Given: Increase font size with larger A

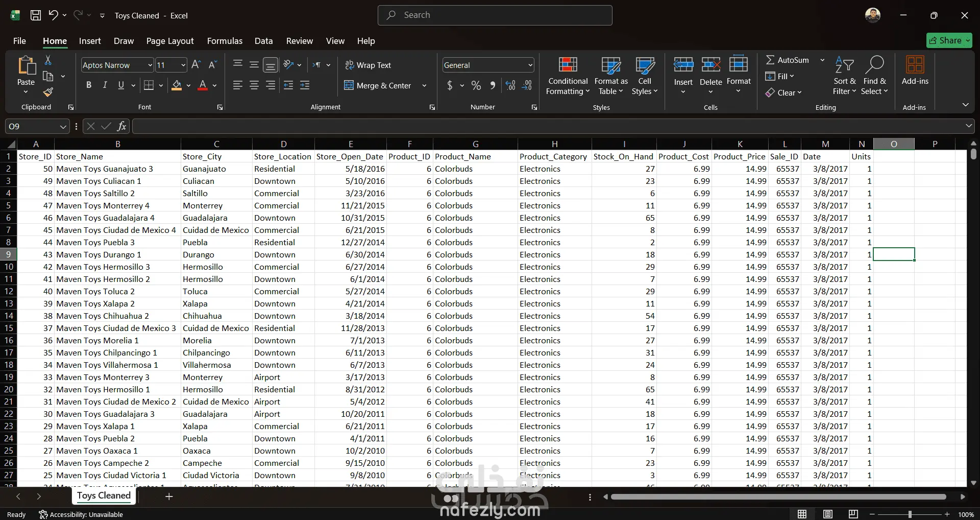Looking at the screenshot, I should [x=196, y=65].
